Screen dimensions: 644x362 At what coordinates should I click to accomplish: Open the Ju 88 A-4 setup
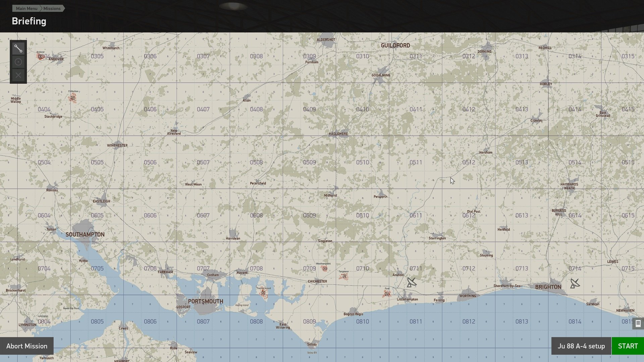[x=581, y=346]
